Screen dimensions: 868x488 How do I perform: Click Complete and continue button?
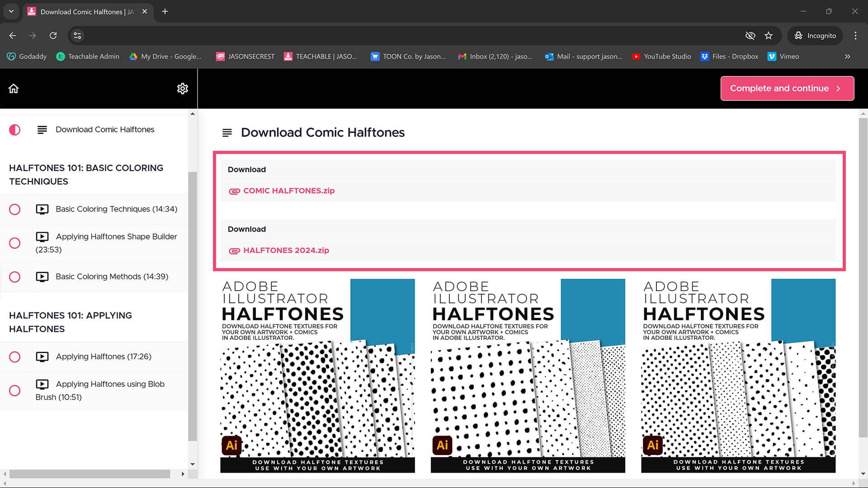click(787, 89)
